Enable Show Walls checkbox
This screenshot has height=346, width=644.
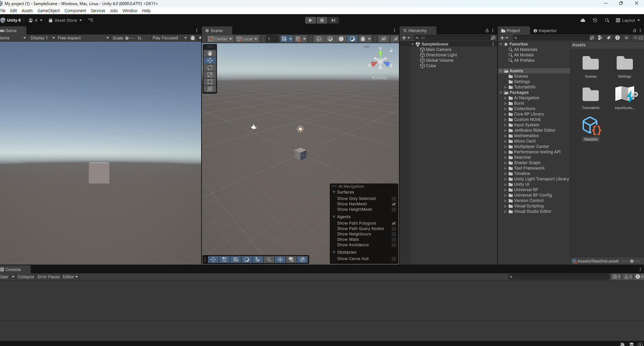[394, 240]
